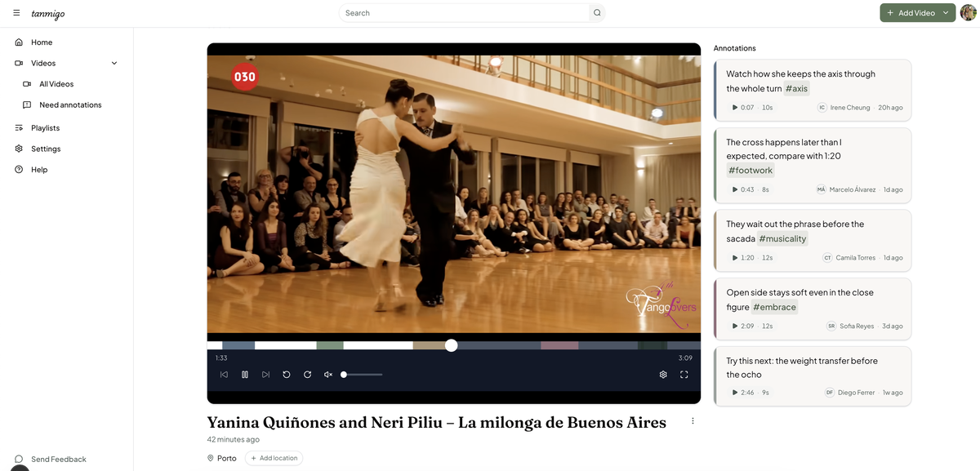
Task: Play annotation at 2:09
Action: 735,327
